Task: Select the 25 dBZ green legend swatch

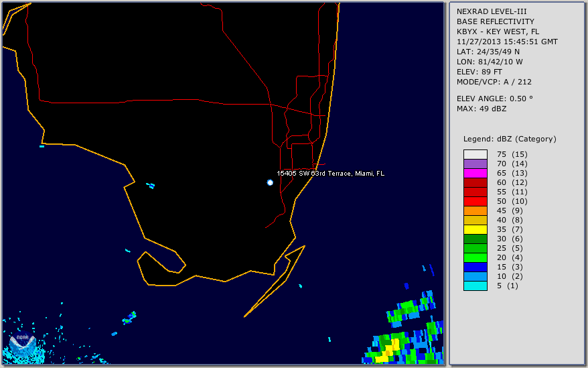Action: tap(475, 248)
